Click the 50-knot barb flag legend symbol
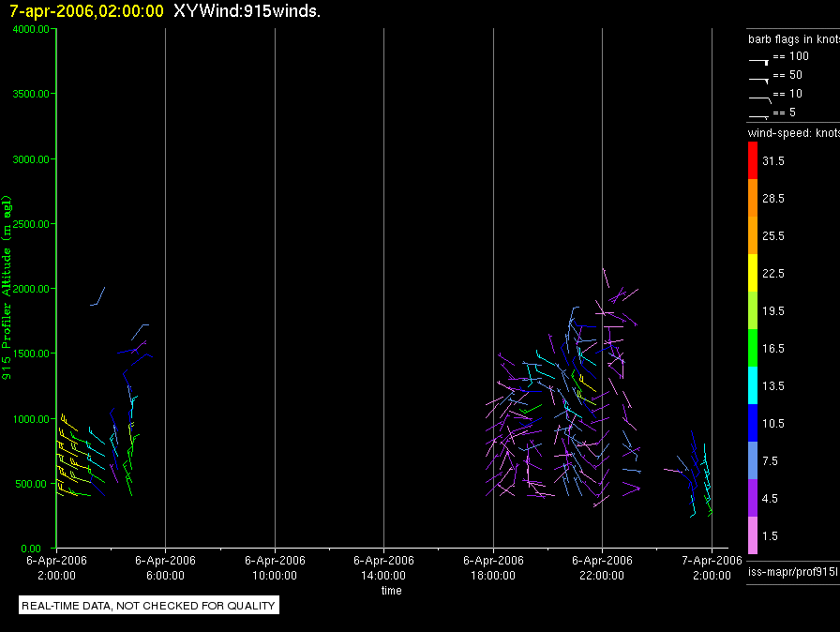 [759, 81]
